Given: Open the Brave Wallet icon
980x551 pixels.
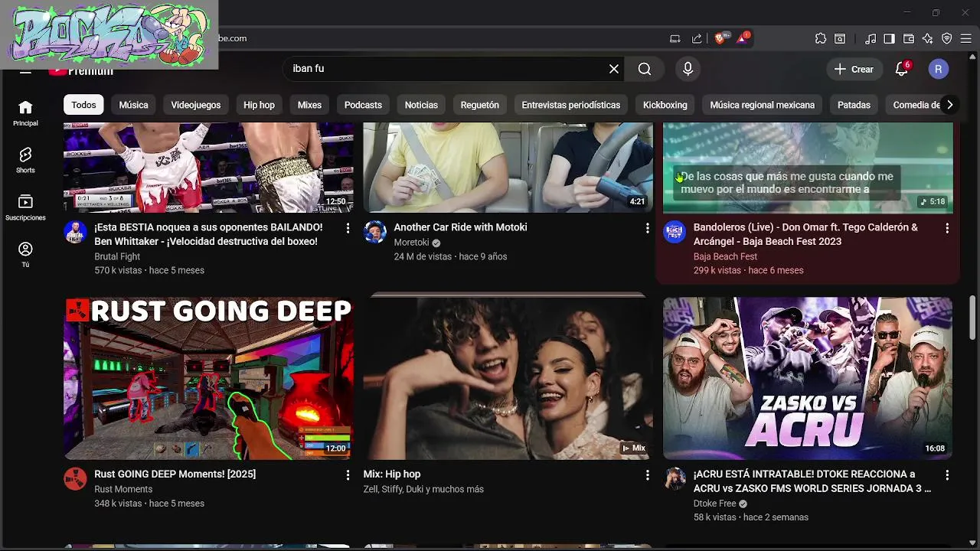Looking at the screenshot, I should [x=909, y=38].
